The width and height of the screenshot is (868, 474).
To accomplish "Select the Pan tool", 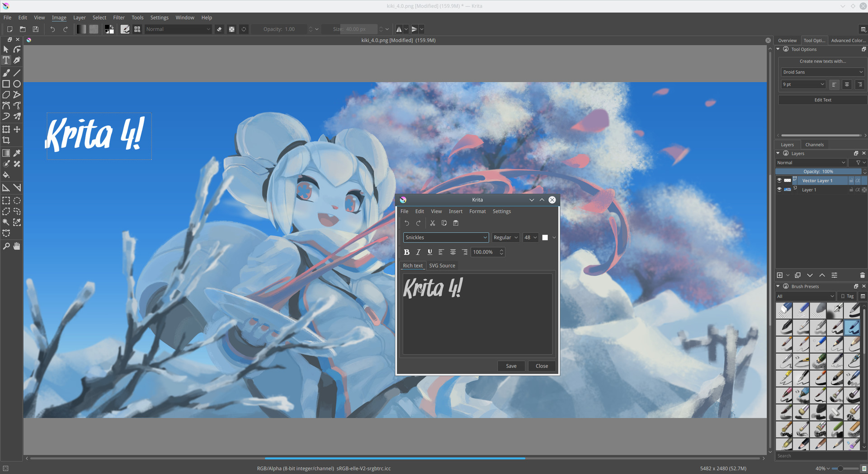I will point(17,246).
